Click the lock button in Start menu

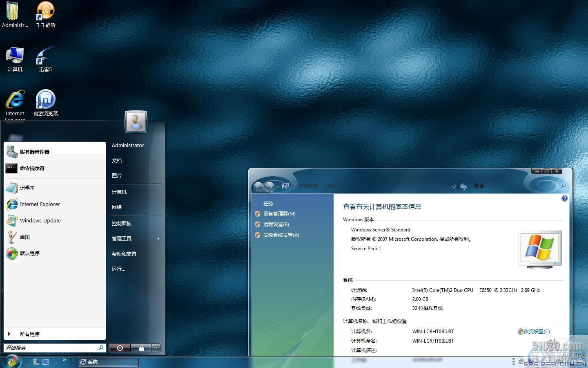(141, 348)
